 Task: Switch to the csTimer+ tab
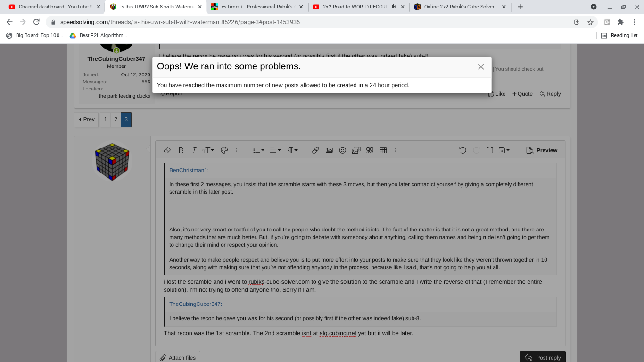tap(257, 7)
